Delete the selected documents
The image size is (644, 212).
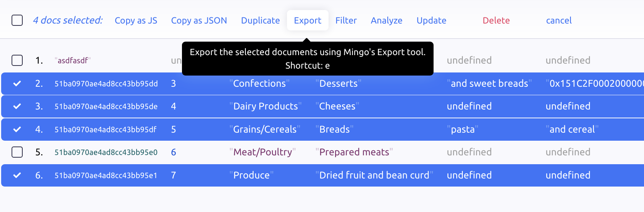pos(496,20)
